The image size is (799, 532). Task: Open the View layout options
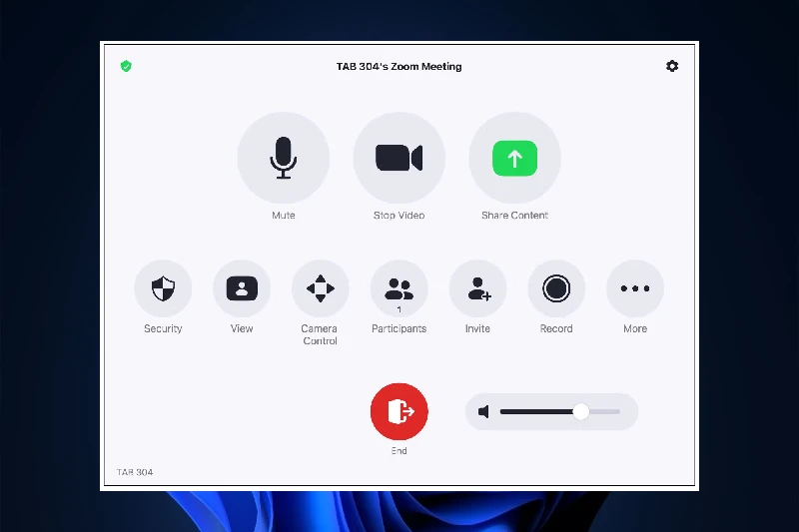(242, 288)
